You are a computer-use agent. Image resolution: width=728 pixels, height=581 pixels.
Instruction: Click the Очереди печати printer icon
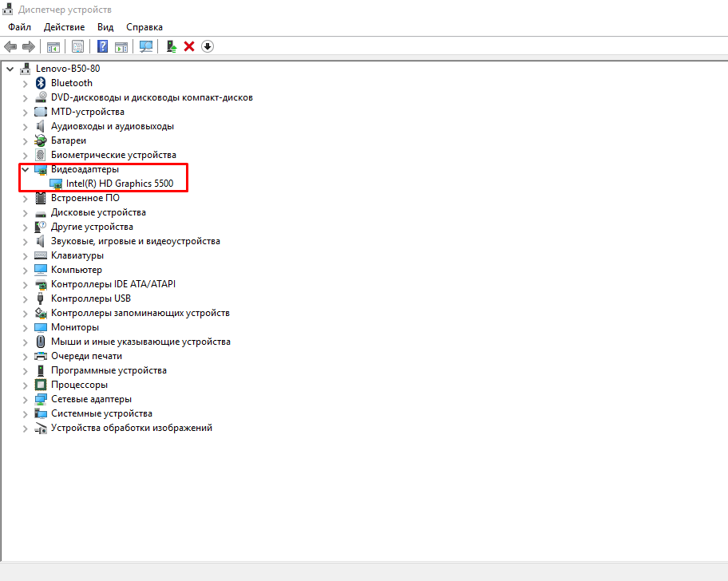coord(41,357)
